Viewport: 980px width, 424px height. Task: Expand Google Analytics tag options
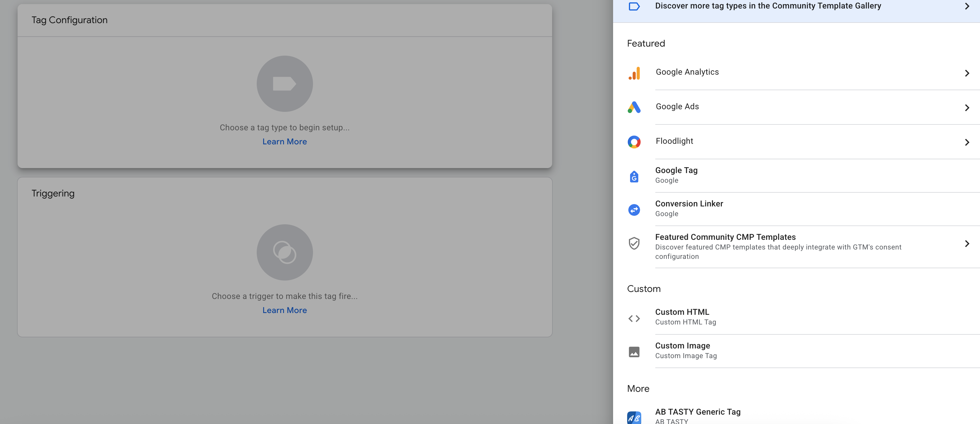[x=967, y=73]
